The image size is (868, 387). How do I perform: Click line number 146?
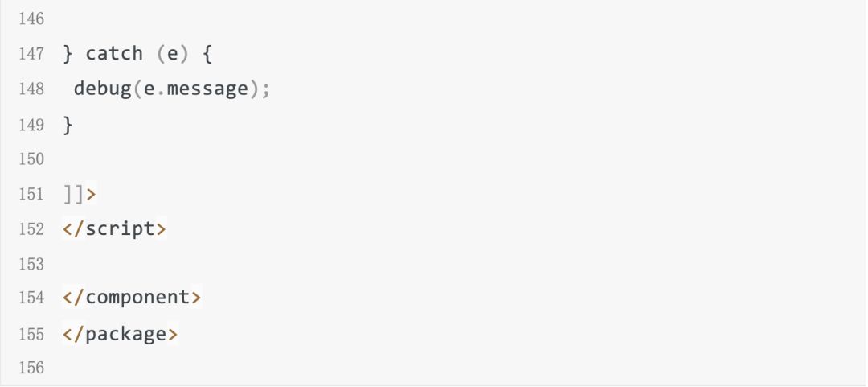[32, 19]
